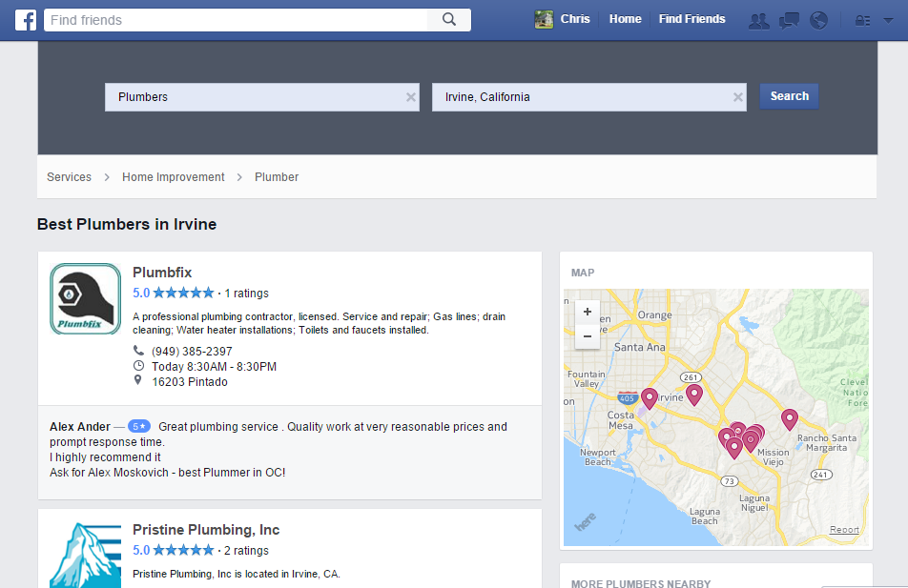Viewport: 908px width, 588px height.
Task: Click location pin icon beside 16203 Pintado
Action: pyautogui.click(x=137, y=380)
